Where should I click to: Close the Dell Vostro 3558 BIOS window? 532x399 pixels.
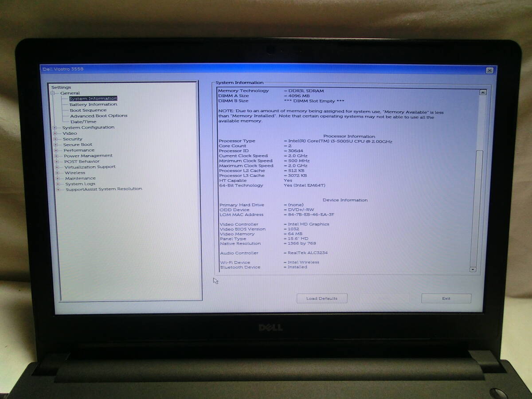pos(489,70)
